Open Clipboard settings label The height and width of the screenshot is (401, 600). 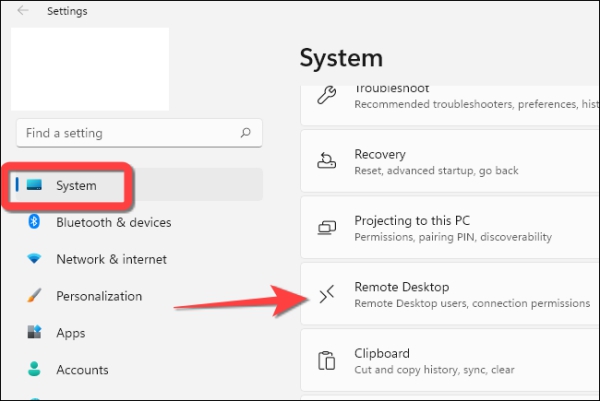click(x=382, y=354)
